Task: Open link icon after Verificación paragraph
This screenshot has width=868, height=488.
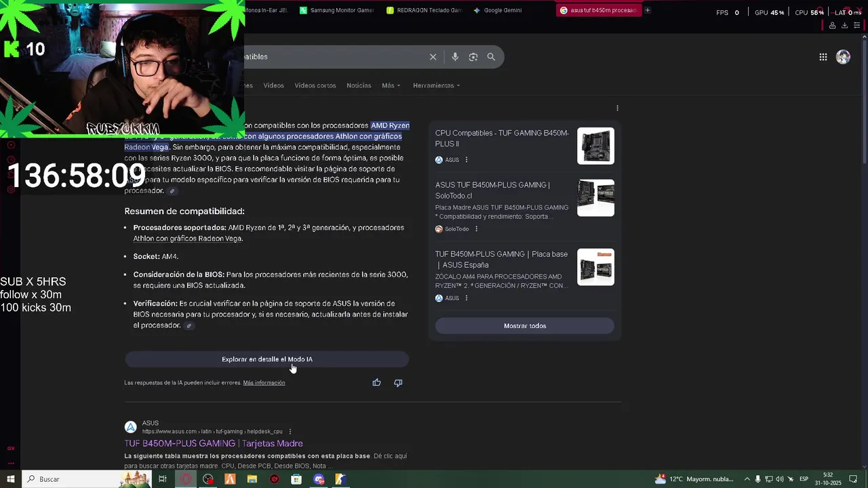Action: (x=189, y=326)
